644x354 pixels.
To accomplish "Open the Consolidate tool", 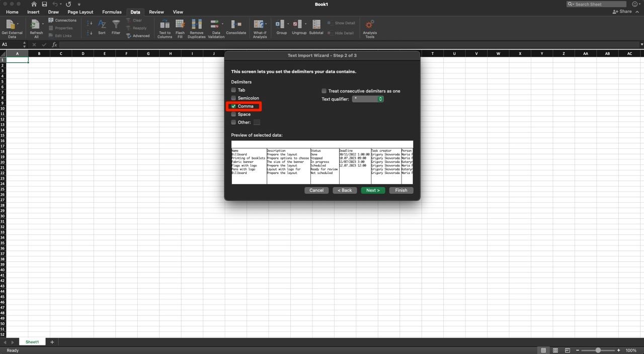I will 236,25.
